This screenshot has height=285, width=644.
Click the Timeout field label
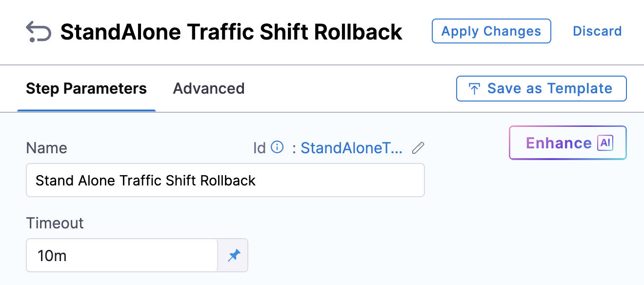coord(55,223)
